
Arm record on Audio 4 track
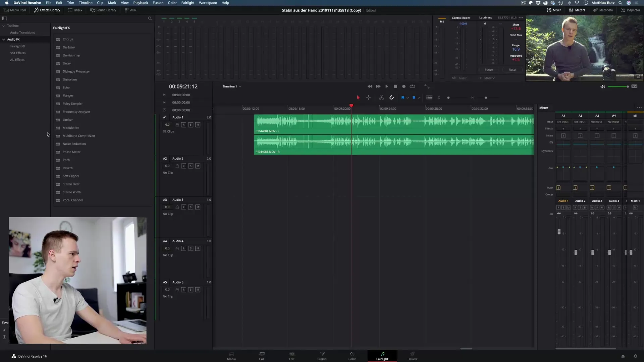[183, 248]
